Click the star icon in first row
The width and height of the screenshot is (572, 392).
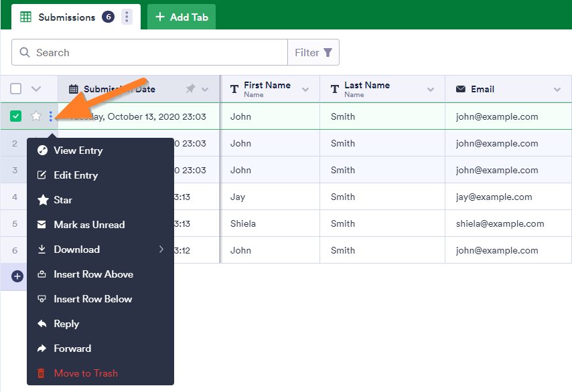pos(36,116)
